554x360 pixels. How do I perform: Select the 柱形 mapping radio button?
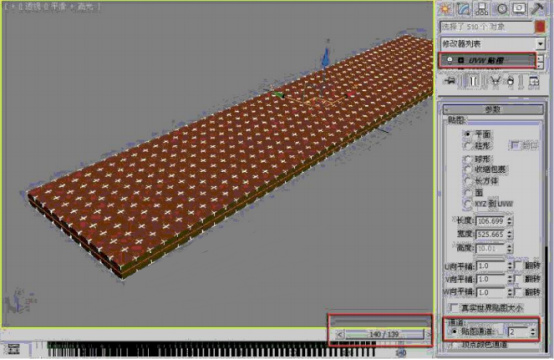[467, 146]
